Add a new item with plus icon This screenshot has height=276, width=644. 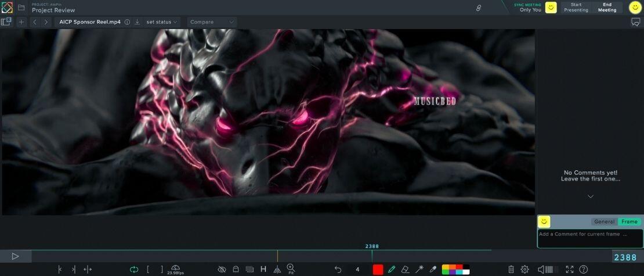pyautogui.click(x=21, y=22)
